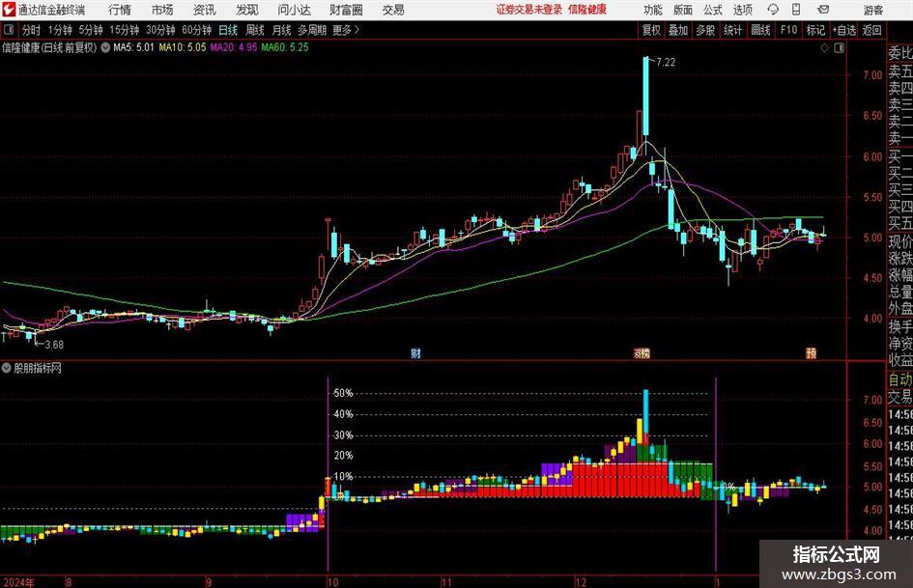Click the 自动 label in the side panel
The image size is (913, 588).
(900, 379)
